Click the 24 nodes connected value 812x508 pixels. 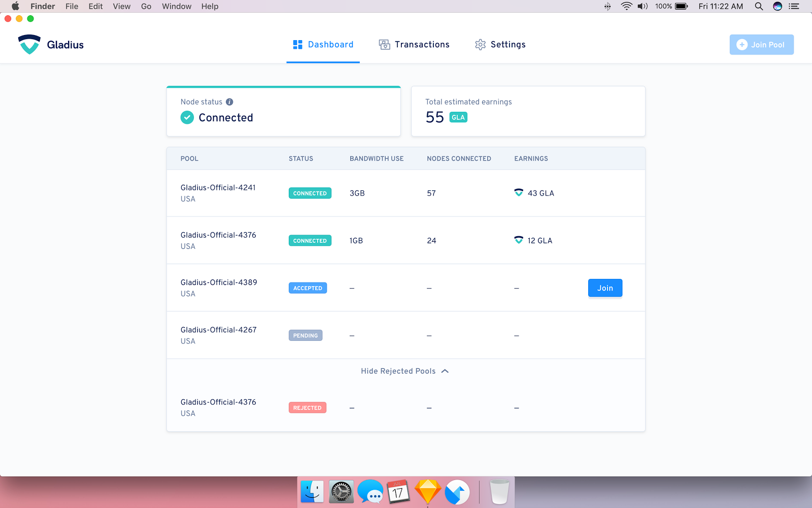pyautogui.click(x=431, y=241)
